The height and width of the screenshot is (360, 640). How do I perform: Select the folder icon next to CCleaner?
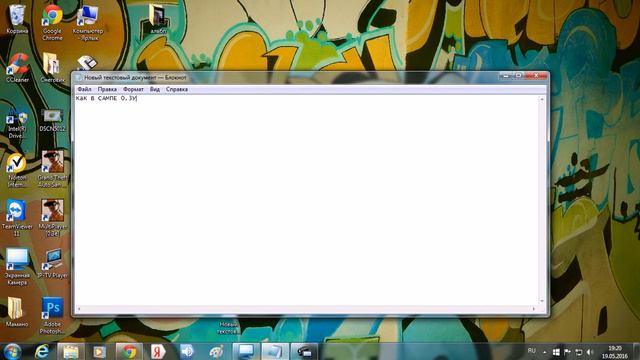pyautogui.click(x=52, y=68)
